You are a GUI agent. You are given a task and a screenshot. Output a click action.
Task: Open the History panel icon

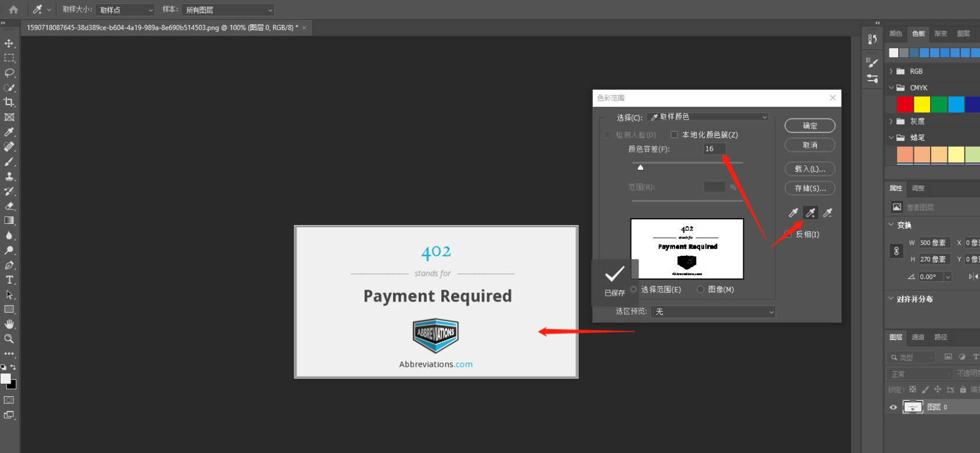pyautogui.click(x=872, y=39)
